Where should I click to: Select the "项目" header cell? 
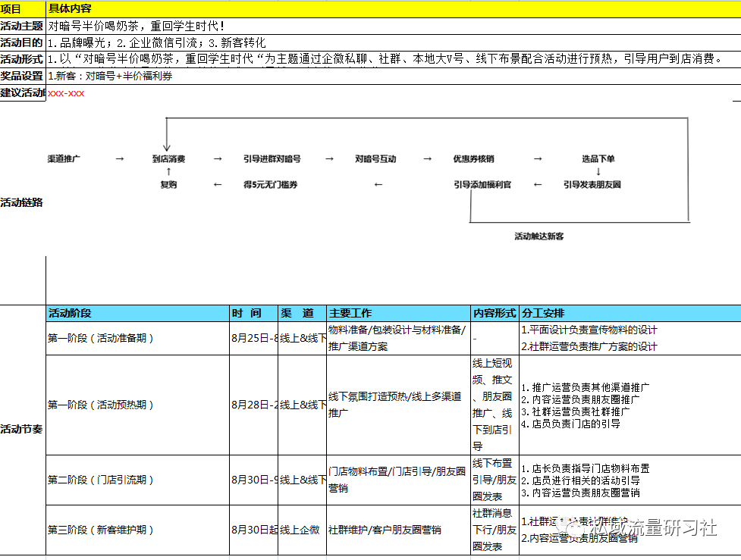[23, 9]
